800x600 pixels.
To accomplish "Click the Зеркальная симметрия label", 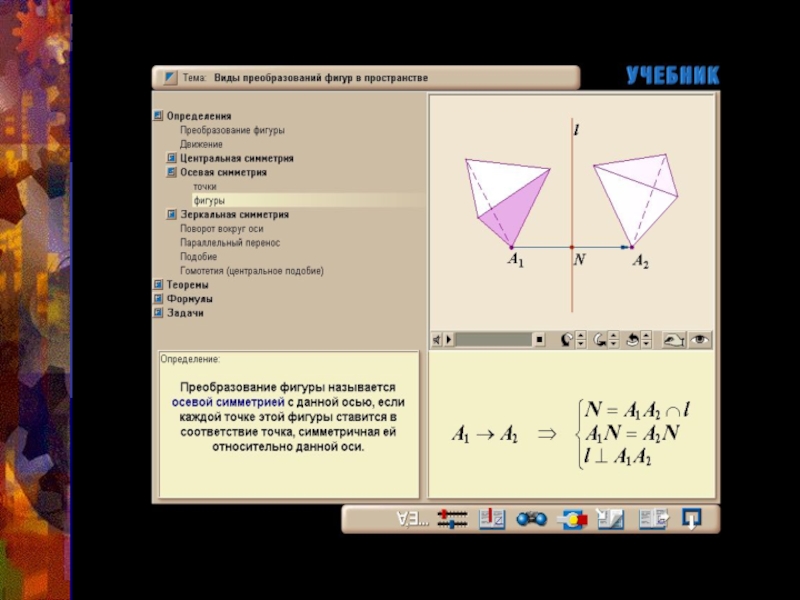I will pyautogui.click(x=235, y=215).
